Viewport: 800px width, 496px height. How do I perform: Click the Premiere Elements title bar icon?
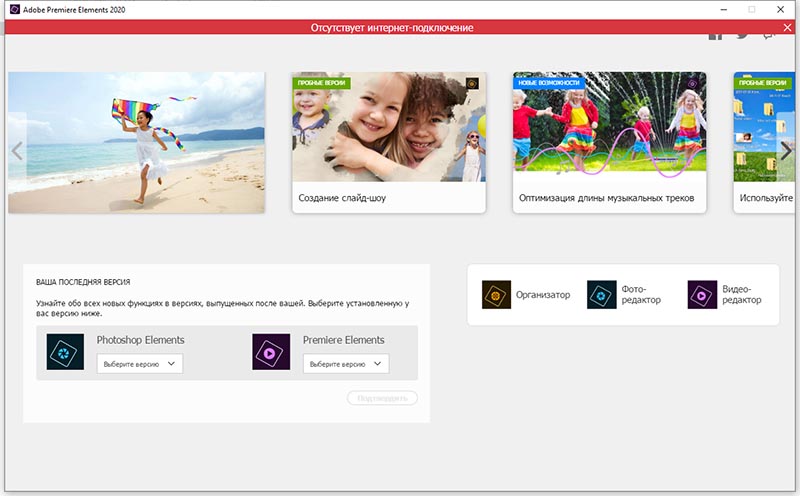(x=15, y=9)
